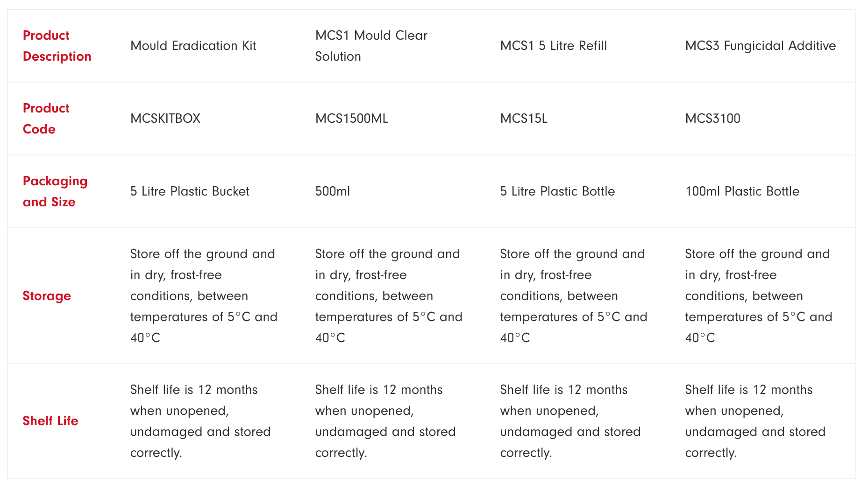Click the Product Code row header
The width and height of the screenshot is (868, 491).
(x=46, y=119)
